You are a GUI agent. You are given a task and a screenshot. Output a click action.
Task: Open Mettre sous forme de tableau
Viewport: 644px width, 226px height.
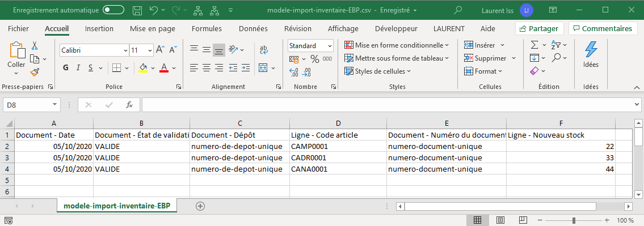click(x=397, y=58)
